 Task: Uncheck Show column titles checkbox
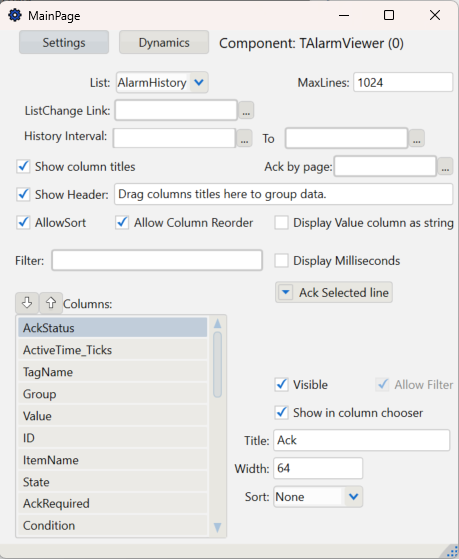pos(24,166)
